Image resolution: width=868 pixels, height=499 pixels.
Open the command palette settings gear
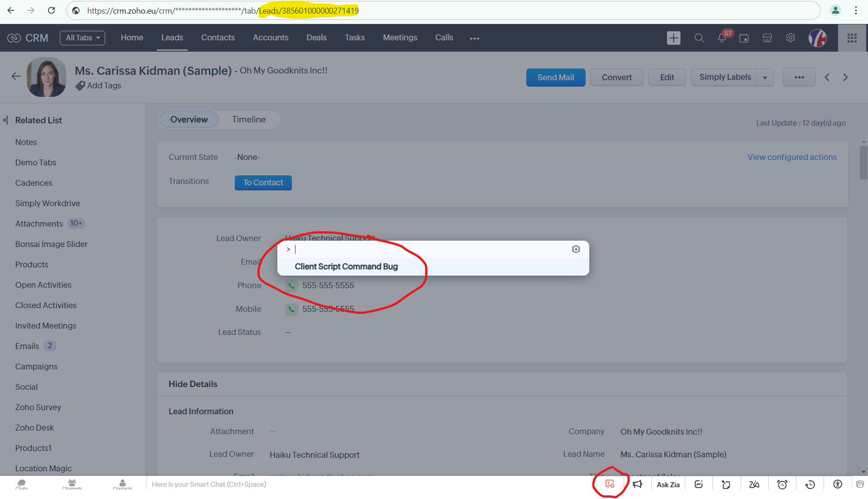tap(576, 249)
